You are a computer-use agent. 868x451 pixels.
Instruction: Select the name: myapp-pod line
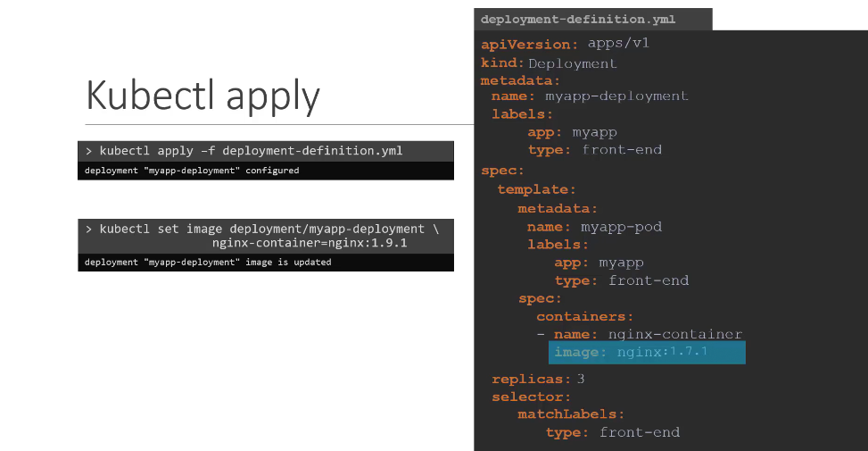[x=594, y=227]
